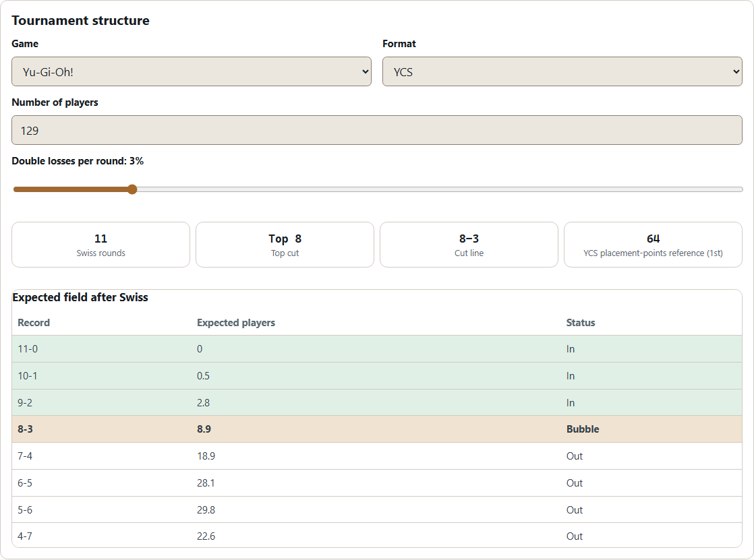Click the expected players value 18.9

click(206, 456)
